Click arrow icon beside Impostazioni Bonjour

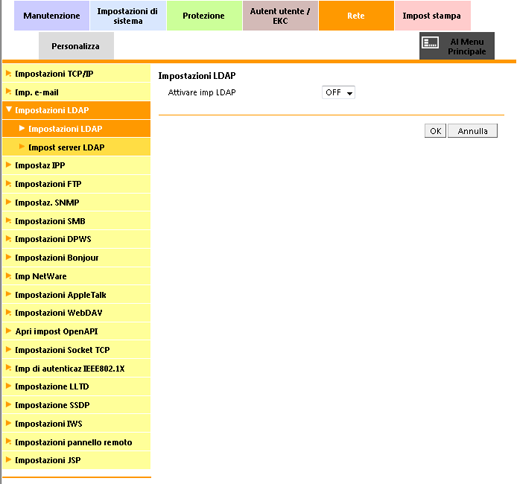(9, 257)
